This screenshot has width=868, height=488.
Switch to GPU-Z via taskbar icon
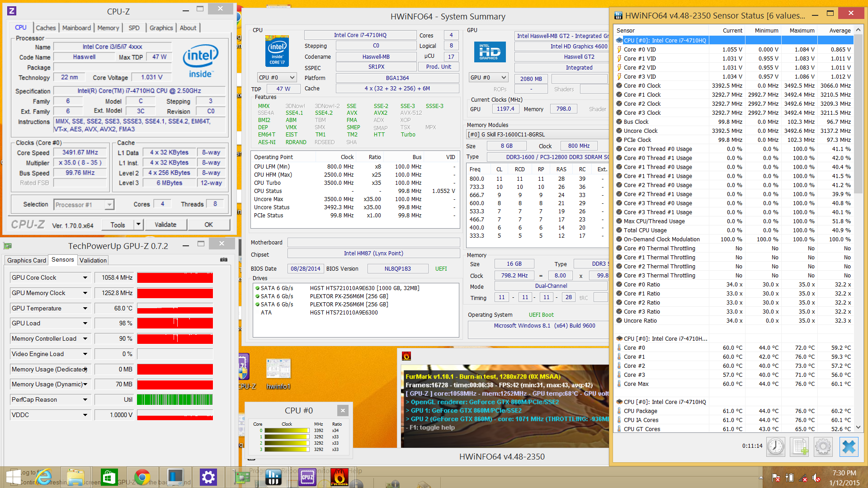242,477
